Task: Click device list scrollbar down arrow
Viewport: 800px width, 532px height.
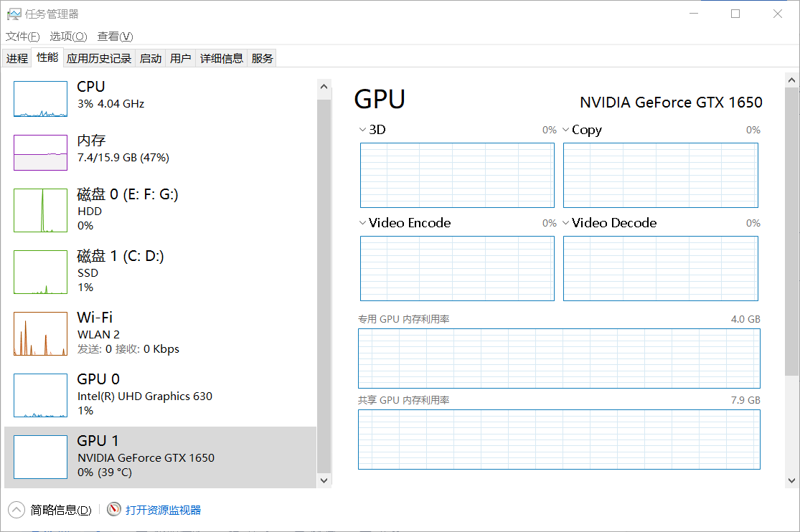Action: point(324,480)
